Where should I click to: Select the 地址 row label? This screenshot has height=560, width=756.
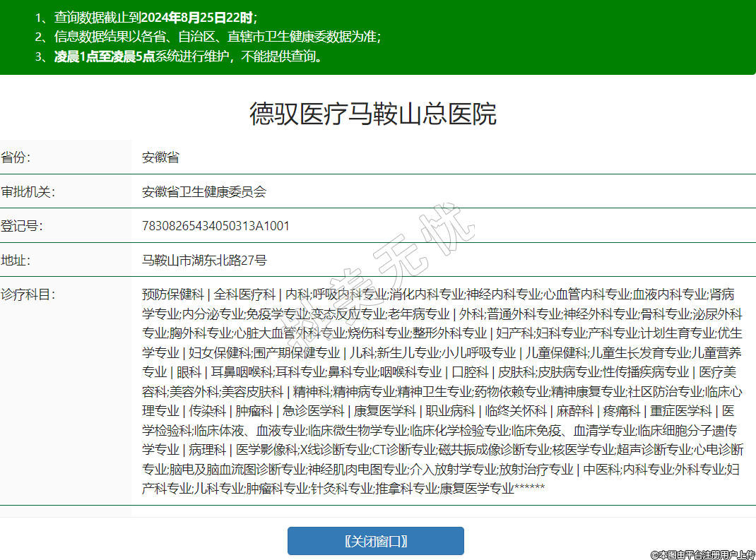point(16,261)
